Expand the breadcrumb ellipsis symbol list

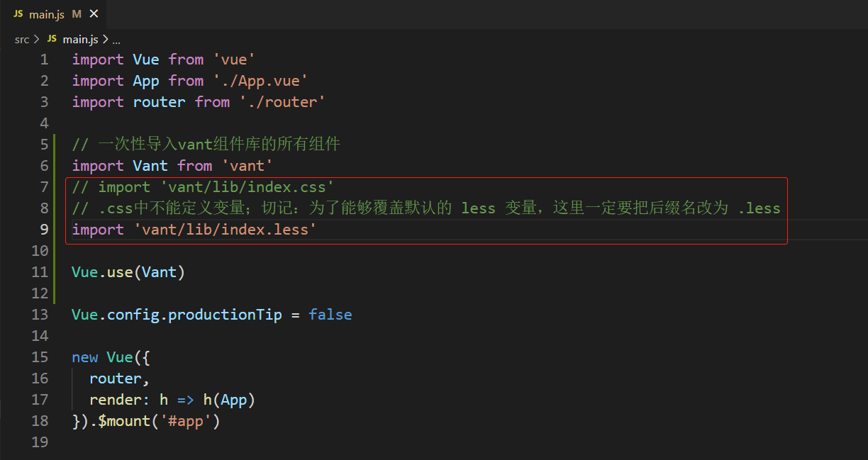pos(116,40)
